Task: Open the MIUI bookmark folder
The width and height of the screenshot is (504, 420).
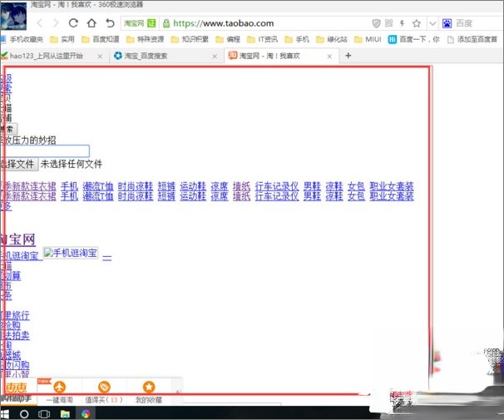Action: click(x=368, y=40)
